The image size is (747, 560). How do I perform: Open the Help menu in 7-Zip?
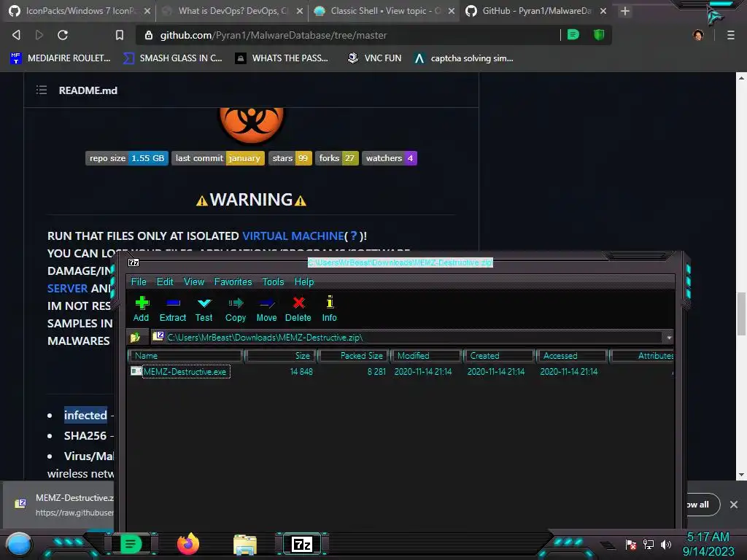tap(304, 281)
